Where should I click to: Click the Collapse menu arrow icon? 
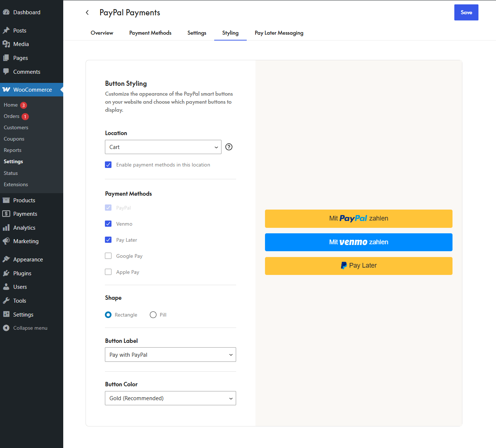tap(6, 328)
